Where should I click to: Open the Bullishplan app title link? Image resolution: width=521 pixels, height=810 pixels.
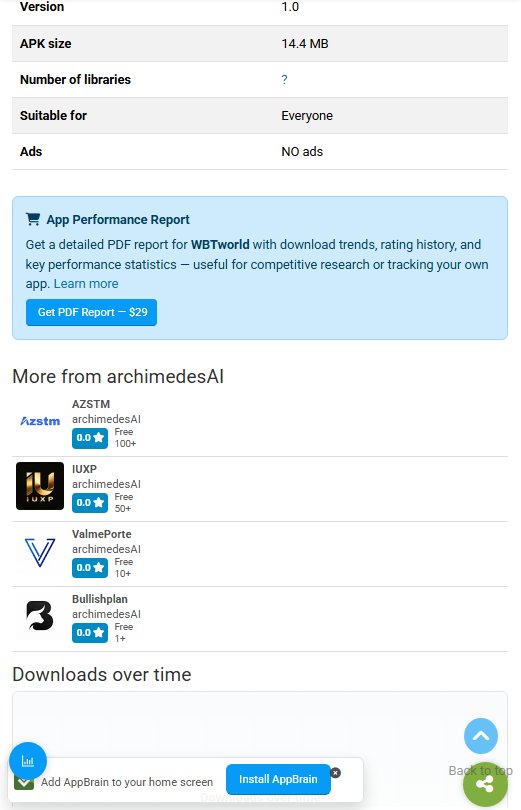(100, 599)
